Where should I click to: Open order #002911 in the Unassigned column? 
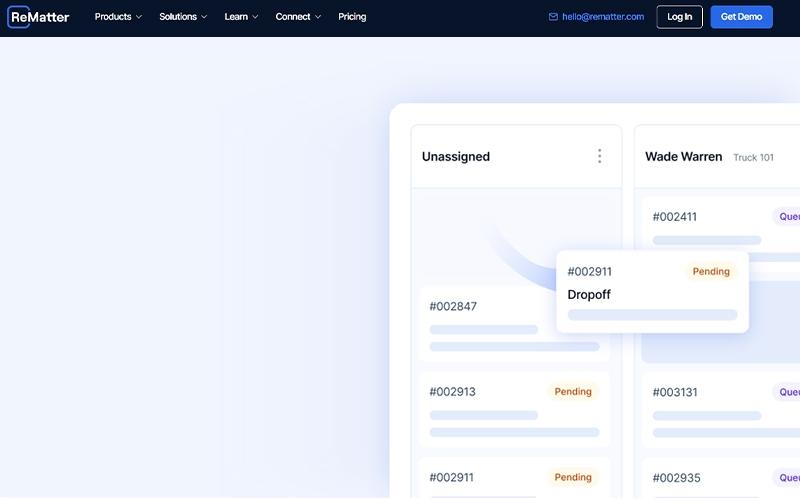(x=514, y=479)
